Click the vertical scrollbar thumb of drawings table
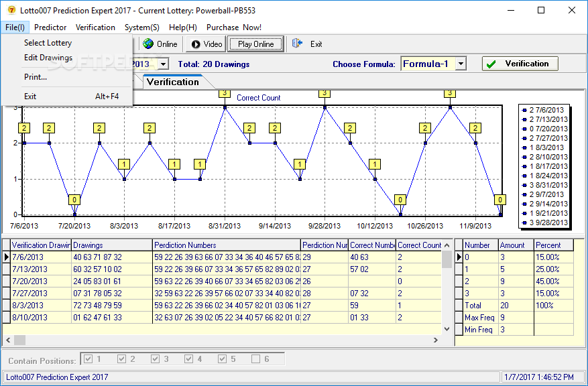 pos(447,259)
